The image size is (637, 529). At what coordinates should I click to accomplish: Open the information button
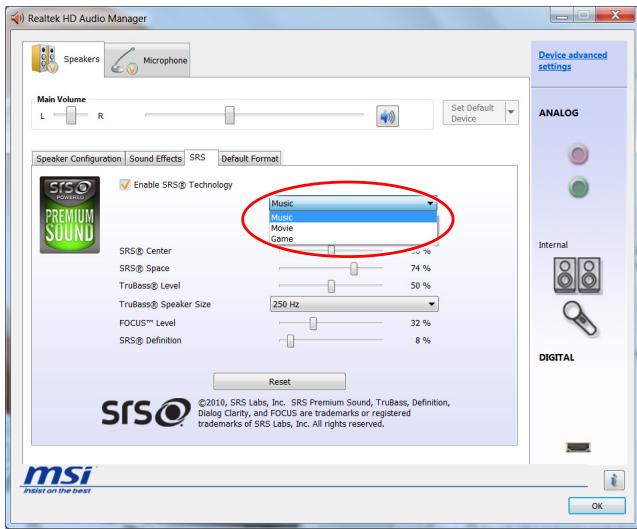click(x=614, y=480)
